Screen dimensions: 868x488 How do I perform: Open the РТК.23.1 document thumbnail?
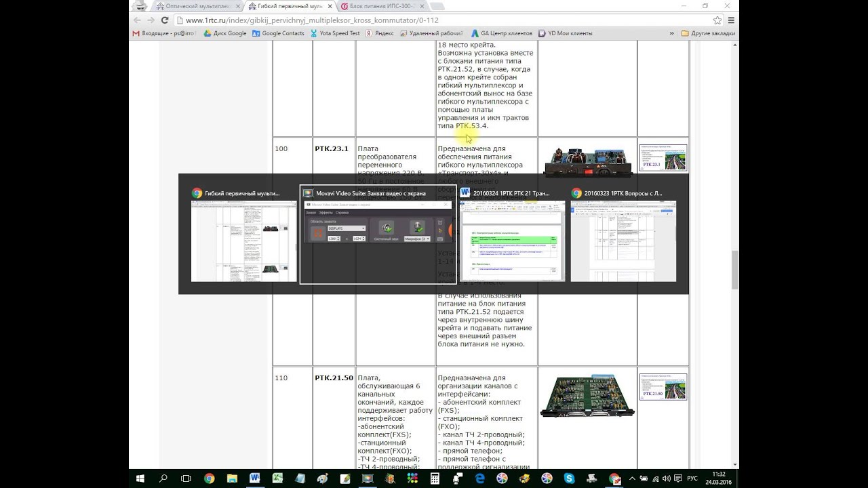pos(663,157)
